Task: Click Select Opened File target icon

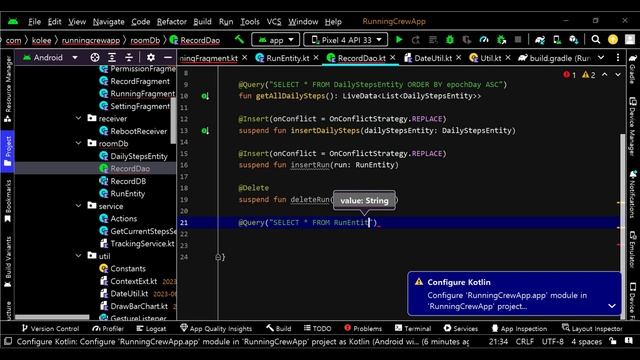Action: click(95, 58)
